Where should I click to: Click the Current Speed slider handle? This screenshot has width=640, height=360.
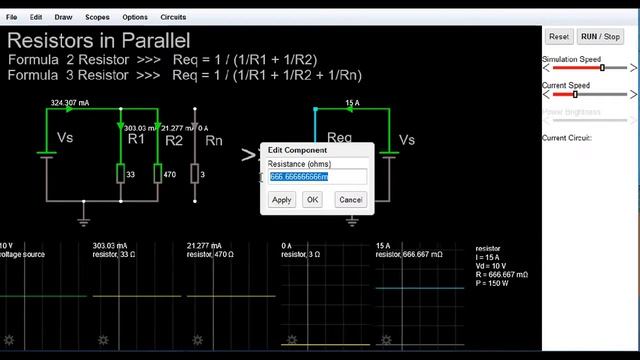pos(575,94)
